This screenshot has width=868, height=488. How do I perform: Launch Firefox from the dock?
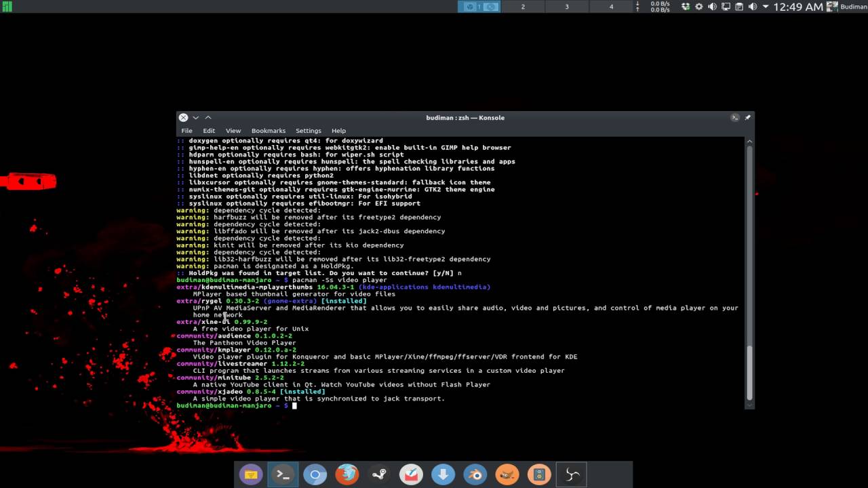coord(347,475)
